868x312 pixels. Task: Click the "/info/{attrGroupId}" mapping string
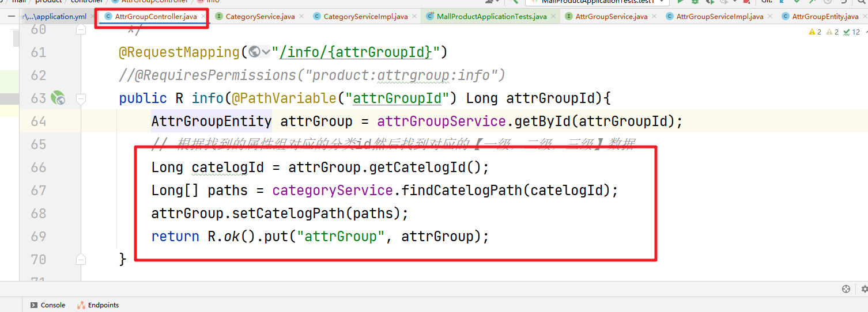point(356,52)
